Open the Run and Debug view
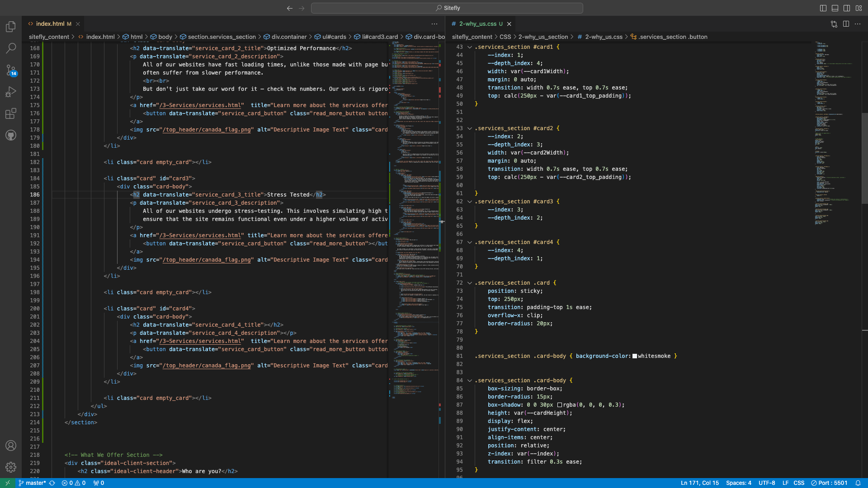The width and height of the screenshot is (868, 488). coord(11,92)
